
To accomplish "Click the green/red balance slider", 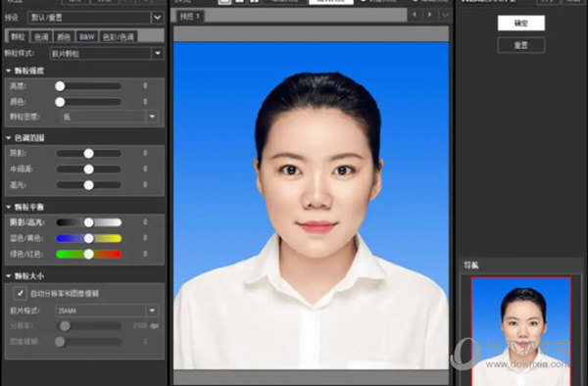I will coord(88,255).
